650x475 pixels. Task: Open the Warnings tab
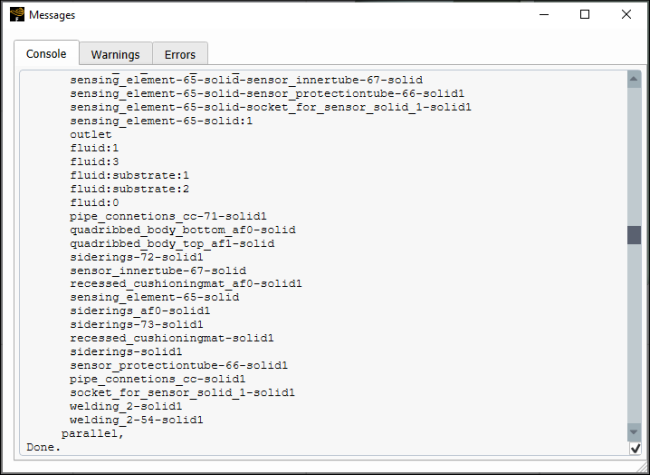coord(115,54)
